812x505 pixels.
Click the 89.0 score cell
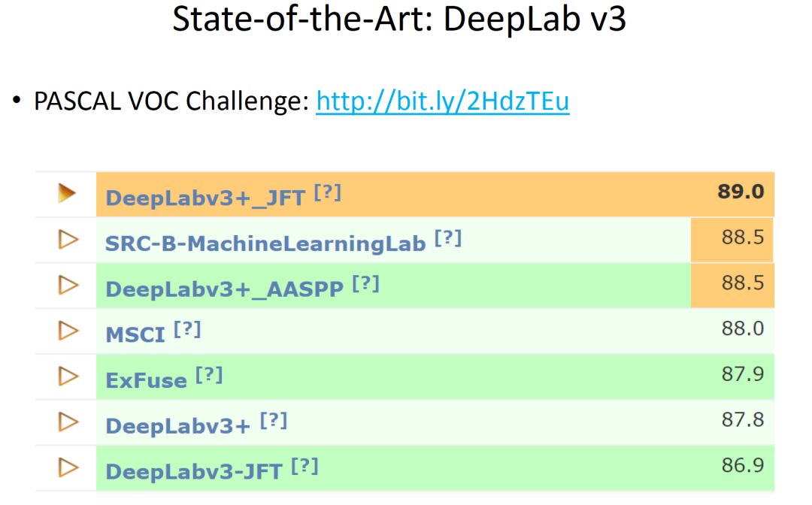click(x=740, y=192)
